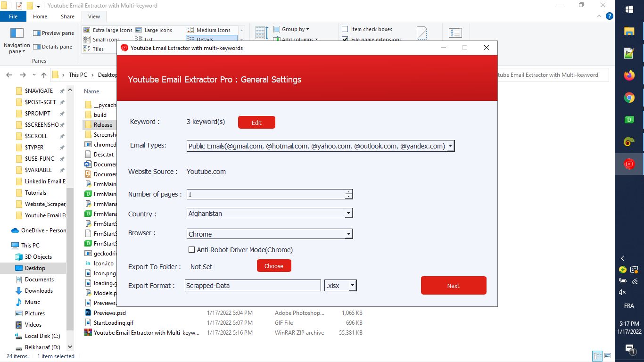Choose Large icons layout
Viewport: 644px width, 362px height.
pyautogui.click(x=154, y=30)
